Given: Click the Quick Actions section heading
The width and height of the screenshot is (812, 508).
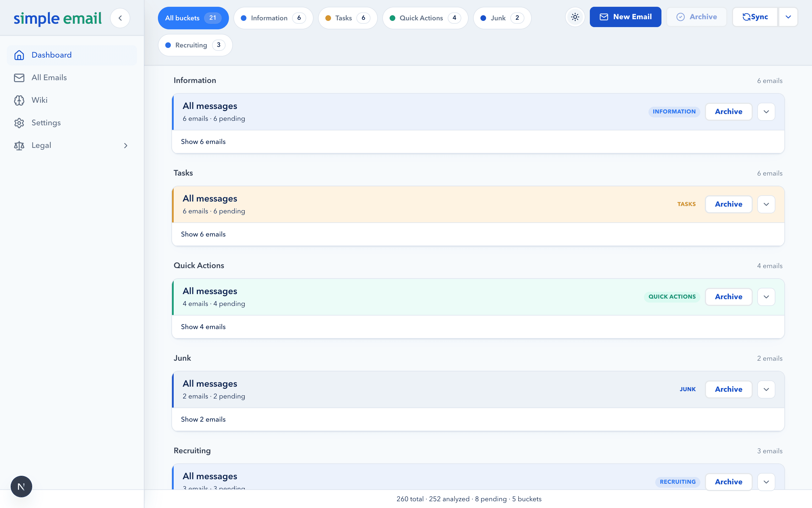Looking at the screenshot, I should (x=199, y=265).
